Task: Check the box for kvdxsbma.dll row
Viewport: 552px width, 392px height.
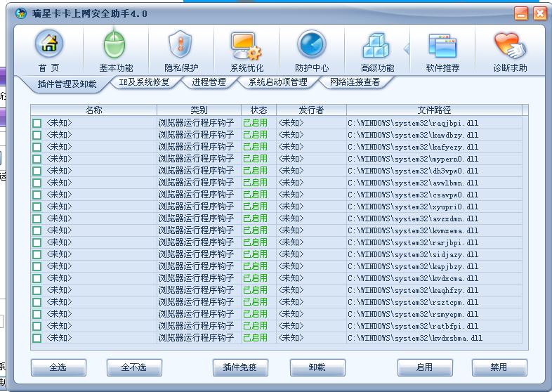Action: point(37,338)
